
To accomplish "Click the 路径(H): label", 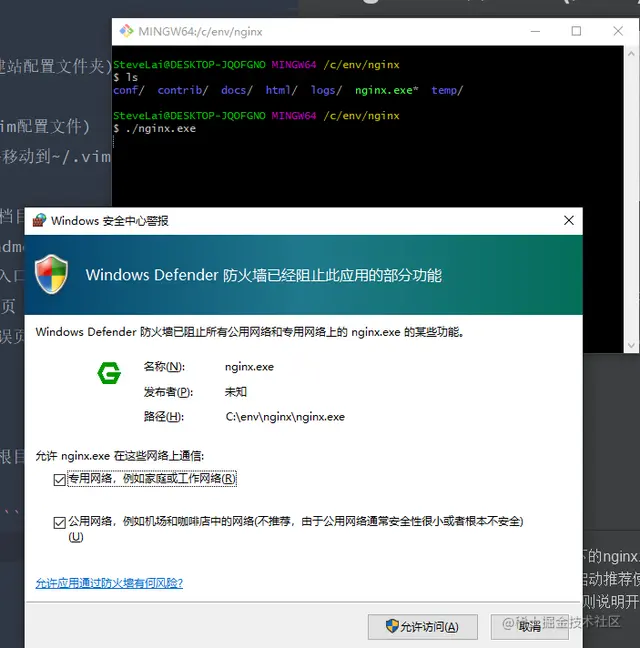I will coord(164,417).
